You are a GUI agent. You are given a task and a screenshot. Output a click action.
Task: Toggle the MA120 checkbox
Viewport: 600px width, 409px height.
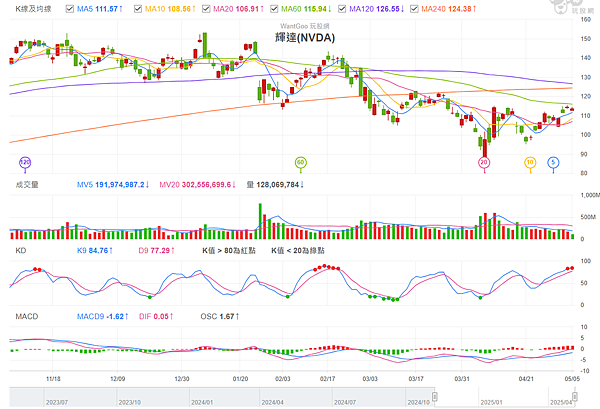click(342, 8)
